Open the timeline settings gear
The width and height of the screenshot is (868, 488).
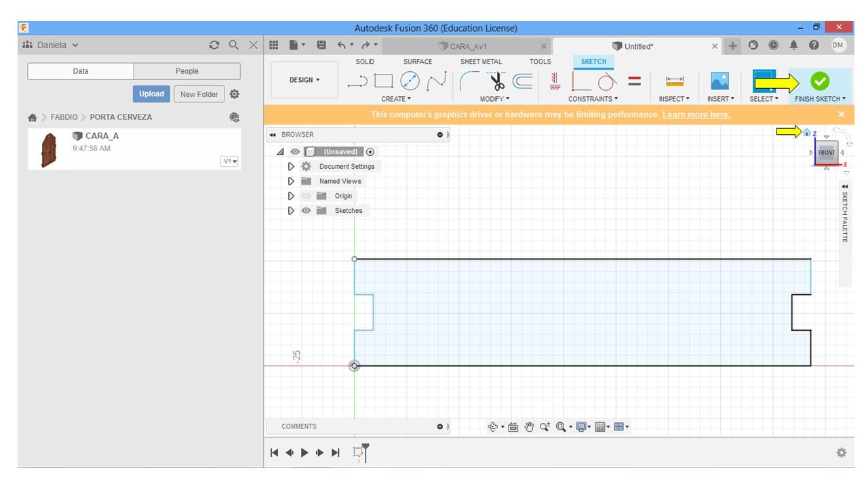pos(842,453)
